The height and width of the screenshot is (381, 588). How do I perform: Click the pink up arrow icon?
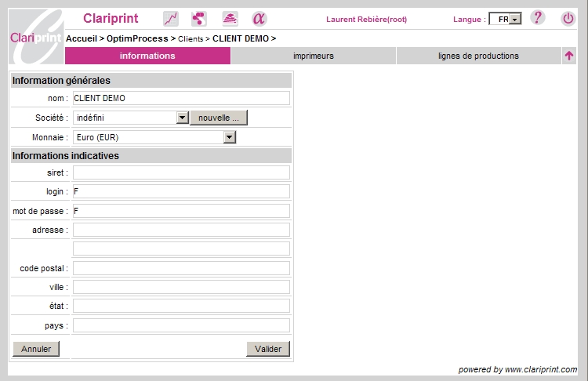[569, 56]
